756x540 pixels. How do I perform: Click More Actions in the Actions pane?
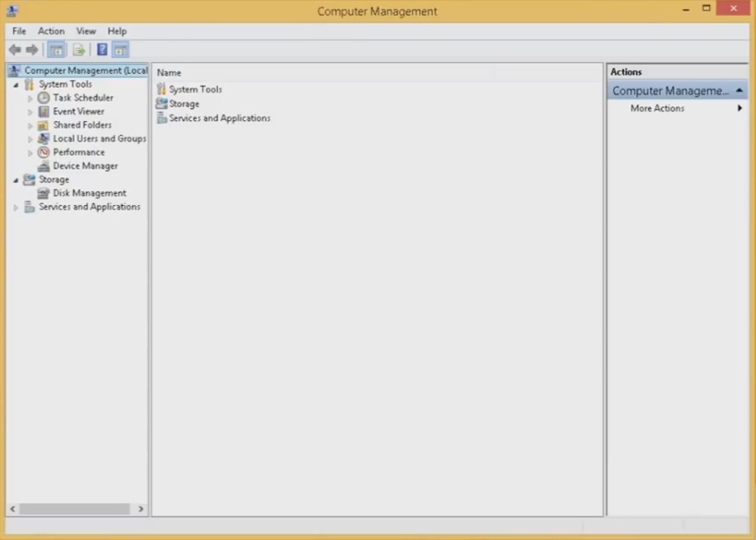click(x=657, y=109)
